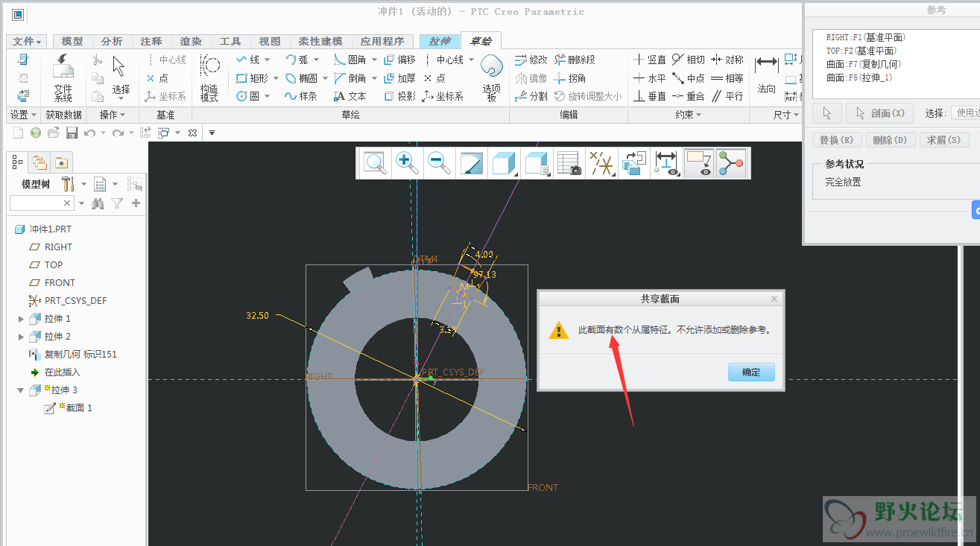Click the Modify (修改) edit tool
This screenshot has height=546, width=980.
pyautogui.click(x=531, y=60)
